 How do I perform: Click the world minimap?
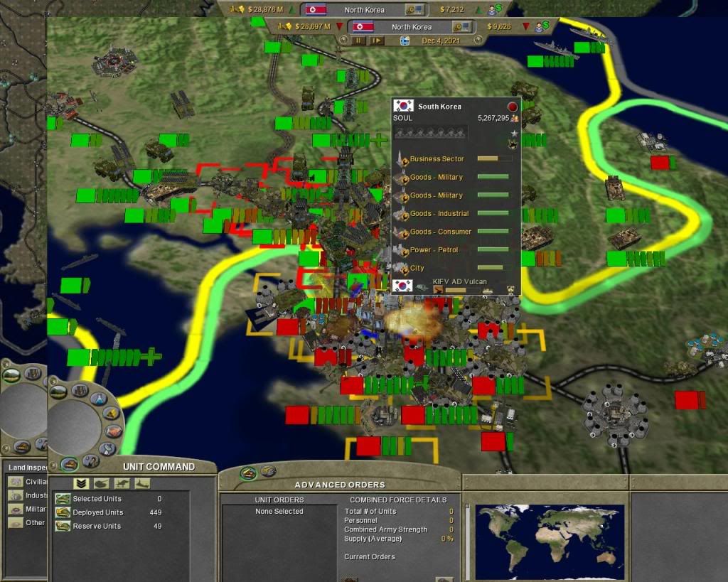coord(550,541)
